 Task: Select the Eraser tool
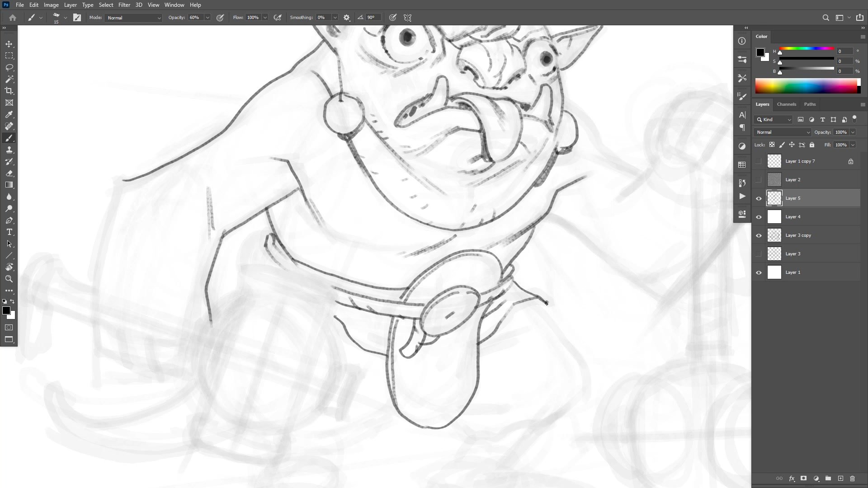coord(9,174)
